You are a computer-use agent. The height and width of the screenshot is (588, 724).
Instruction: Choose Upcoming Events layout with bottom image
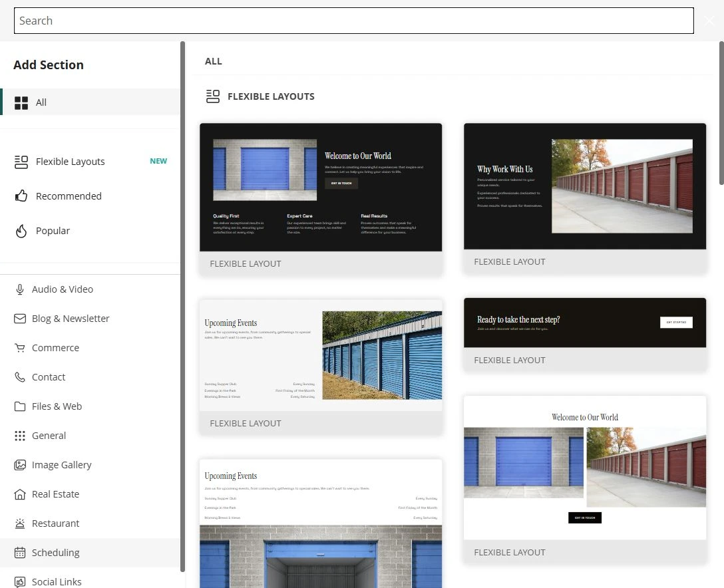pyautogui.click(x=321, y=524)
